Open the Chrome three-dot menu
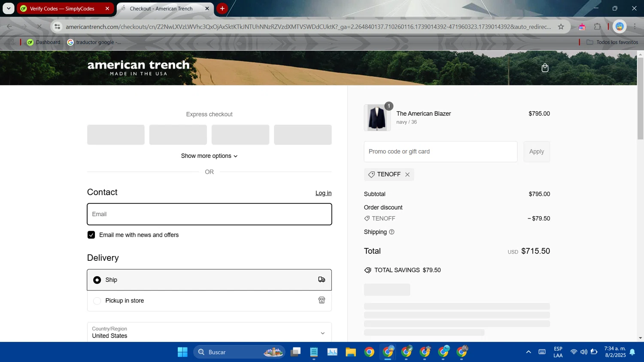644x362 pixels. coord(635,27)
